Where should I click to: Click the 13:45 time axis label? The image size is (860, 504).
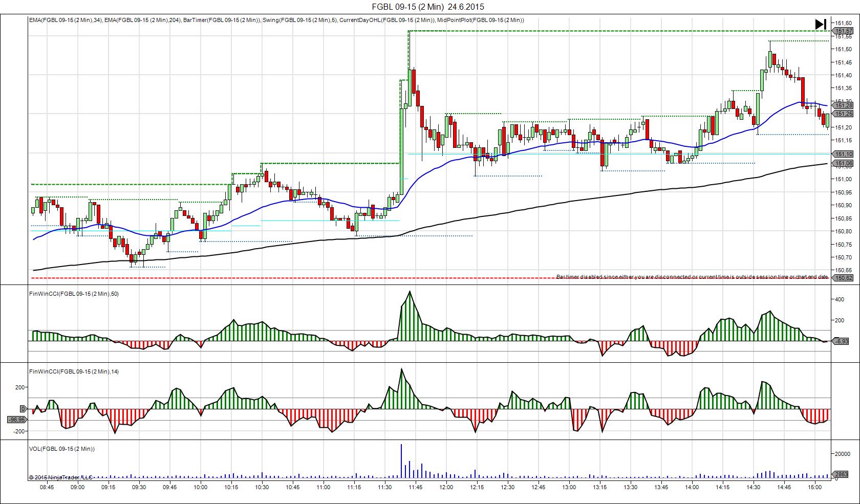click(661, 488)
